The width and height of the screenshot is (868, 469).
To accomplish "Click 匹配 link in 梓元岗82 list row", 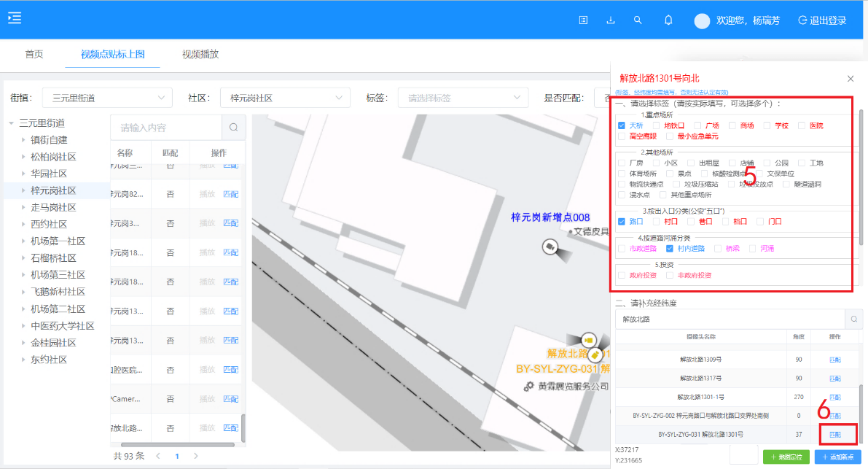I will [231, 194].
